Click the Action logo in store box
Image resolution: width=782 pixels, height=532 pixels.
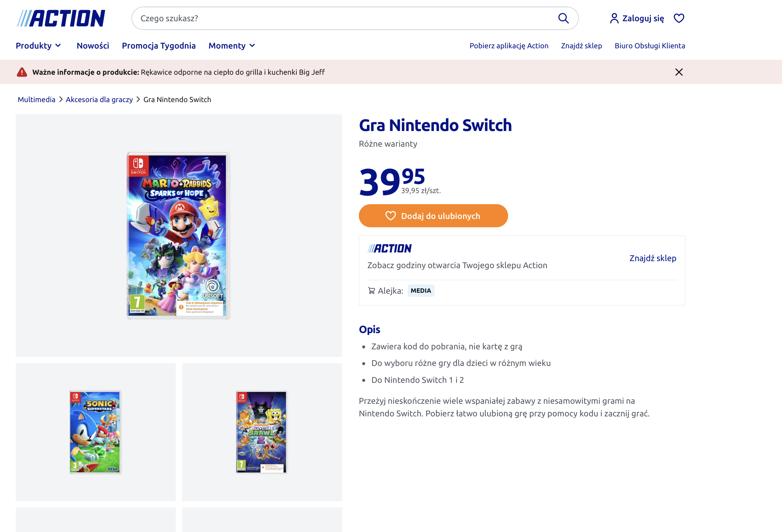[389, 248]
